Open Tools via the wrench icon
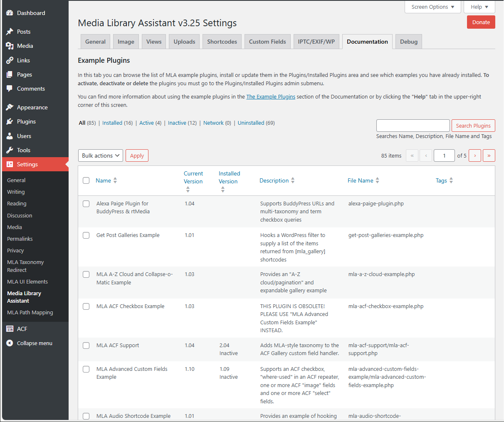 point(10,150)
